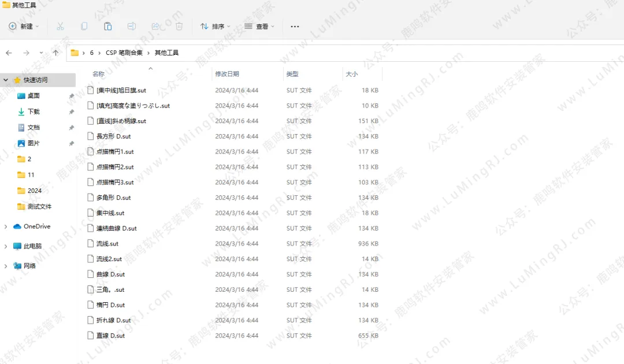Collapse the 快速访问 (Quick access) section
Image resolution: width=624 pixels, height=364 pixels.
6,80
